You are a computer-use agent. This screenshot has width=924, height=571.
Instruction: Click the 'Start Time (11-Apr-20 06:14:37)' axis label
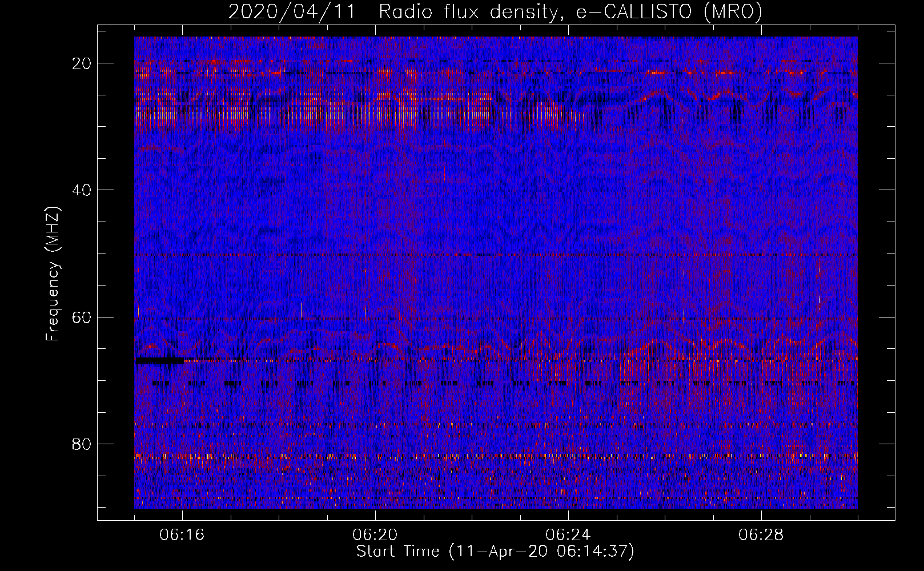(x=495, y=552)
